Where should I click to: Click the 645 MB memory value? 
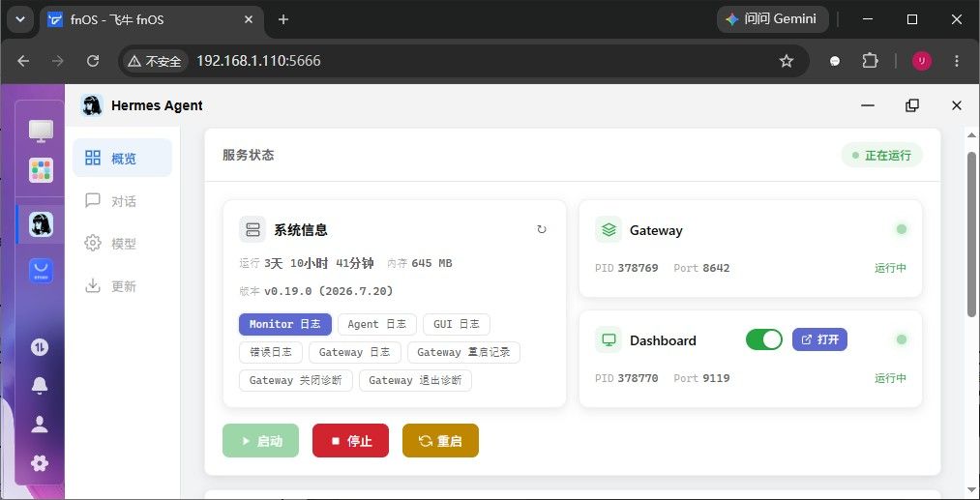point(431,263)
